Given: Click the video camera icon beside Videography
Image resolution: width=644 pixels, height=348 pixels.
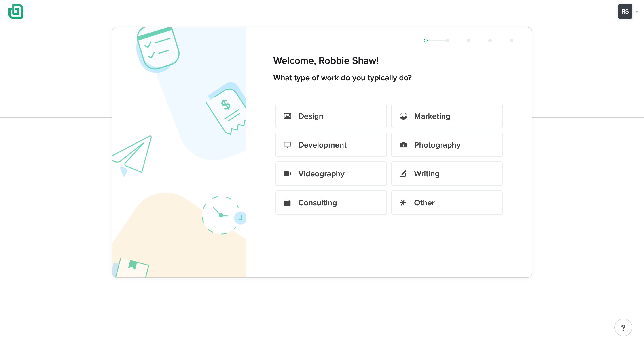Looking at the screenshot, I should [287, 174].
